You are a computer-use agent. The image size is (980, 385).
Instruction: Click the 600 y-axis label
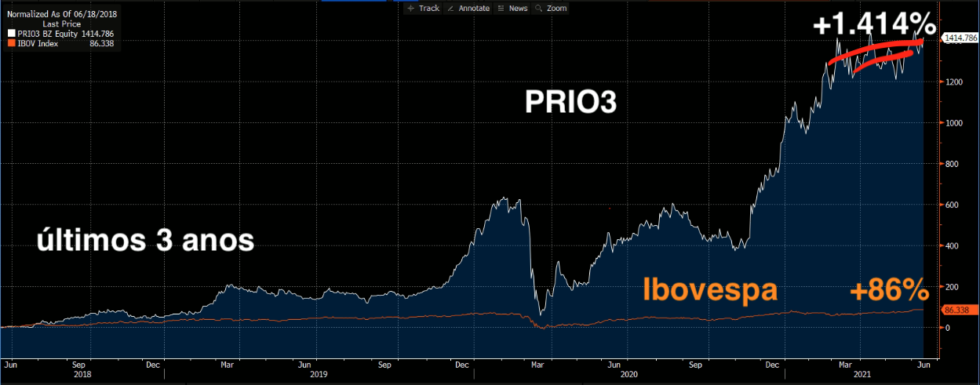pos(950,205)
